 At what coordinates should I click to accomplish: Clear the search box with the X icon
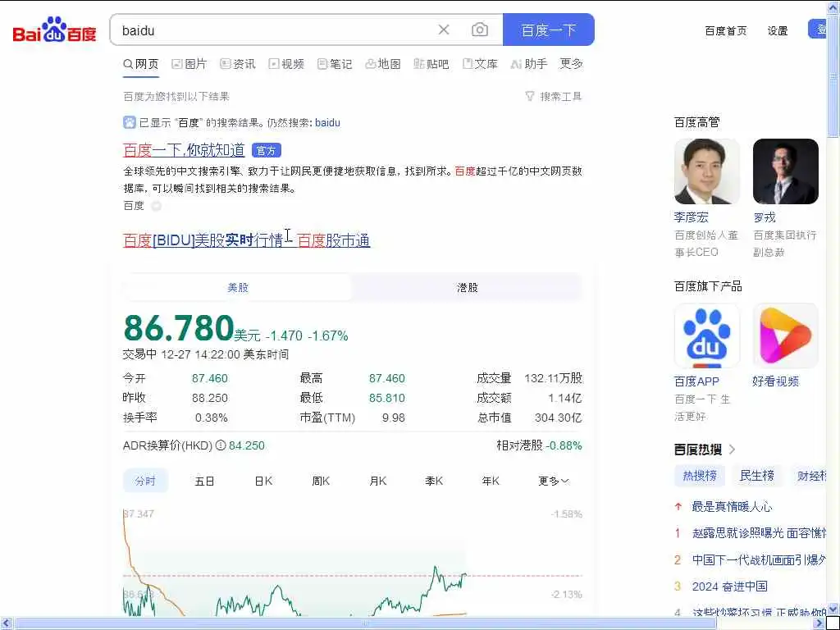(x=444, y=30)
